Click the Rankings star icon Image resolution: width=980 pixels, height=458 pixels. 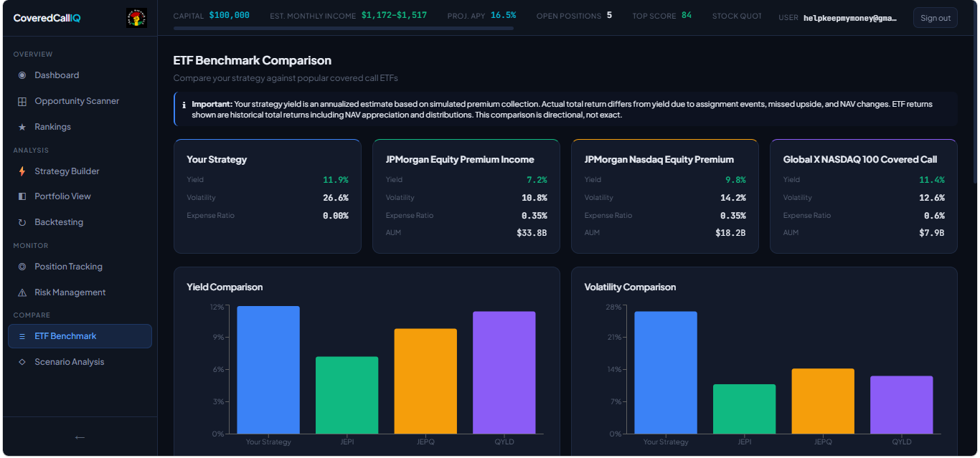pyautogui.click(x=22, y=127)
